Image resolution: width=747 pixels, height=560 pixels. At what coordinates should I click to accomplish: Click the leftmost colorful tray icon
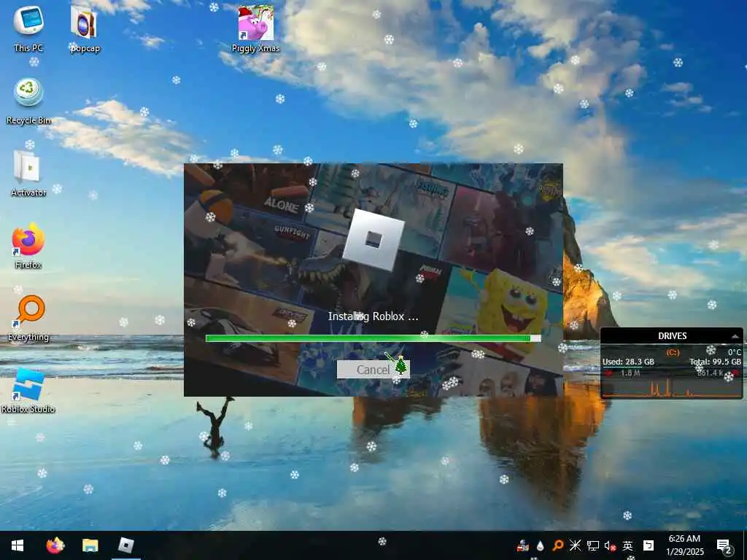(522, 545)
